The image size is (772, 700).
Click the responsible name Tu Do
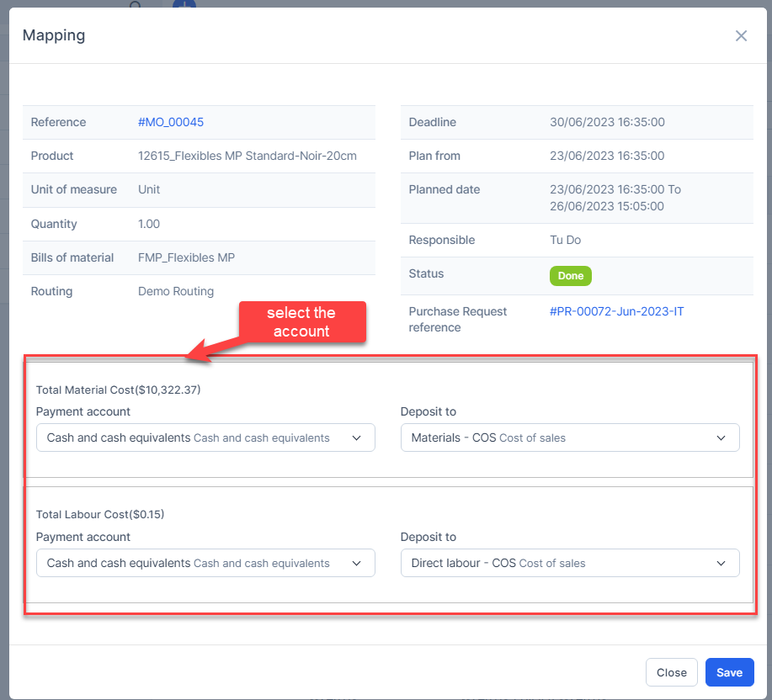565,240
